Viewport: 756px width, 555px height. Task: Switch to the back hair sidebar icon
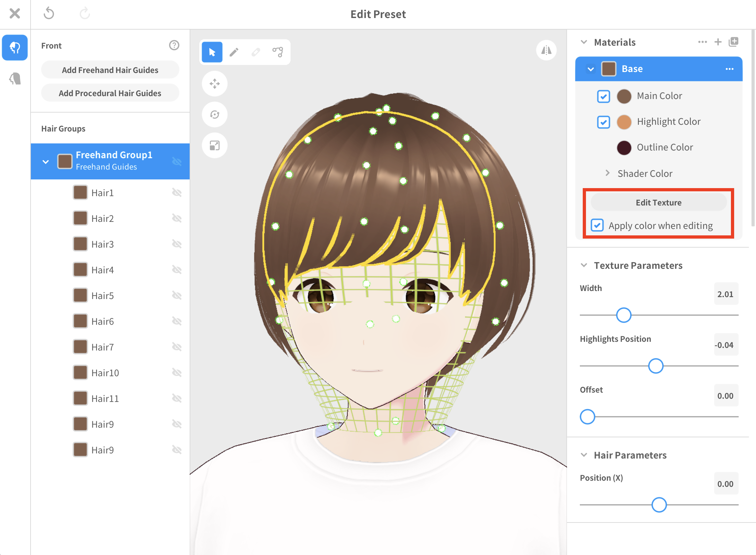coord(15,78)
